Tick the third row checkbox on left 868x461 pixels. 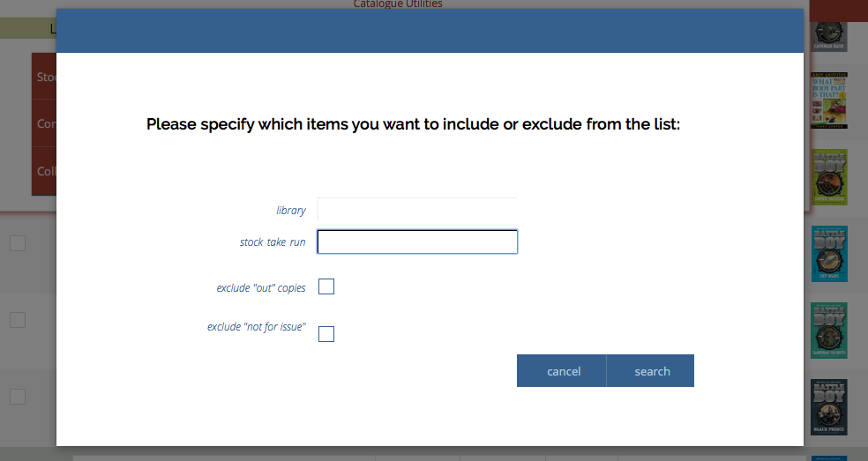coord(18,396)
